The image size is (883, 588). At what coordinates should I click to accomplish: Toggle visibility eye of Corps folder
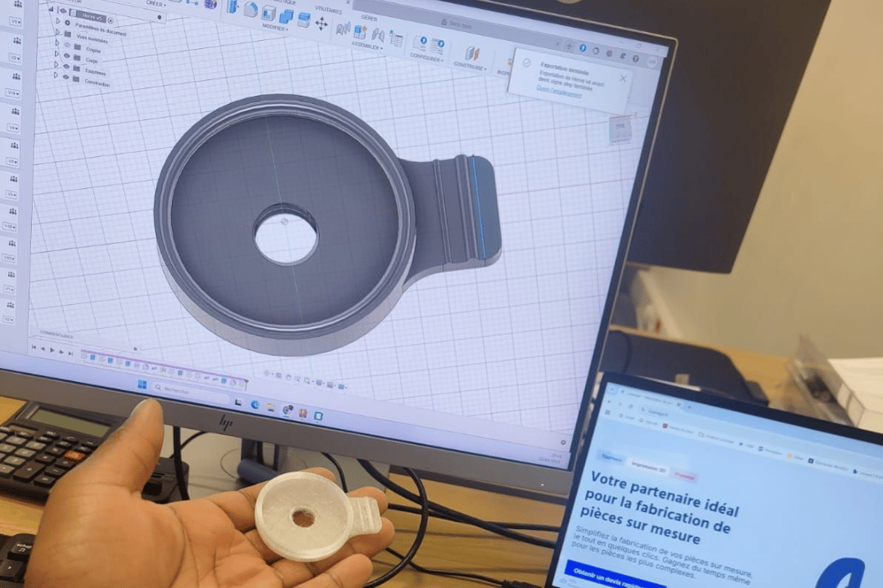(x=66, y=56)
